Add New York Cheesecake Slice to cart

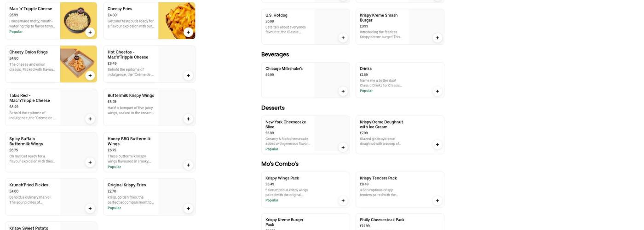click(343, 147)
